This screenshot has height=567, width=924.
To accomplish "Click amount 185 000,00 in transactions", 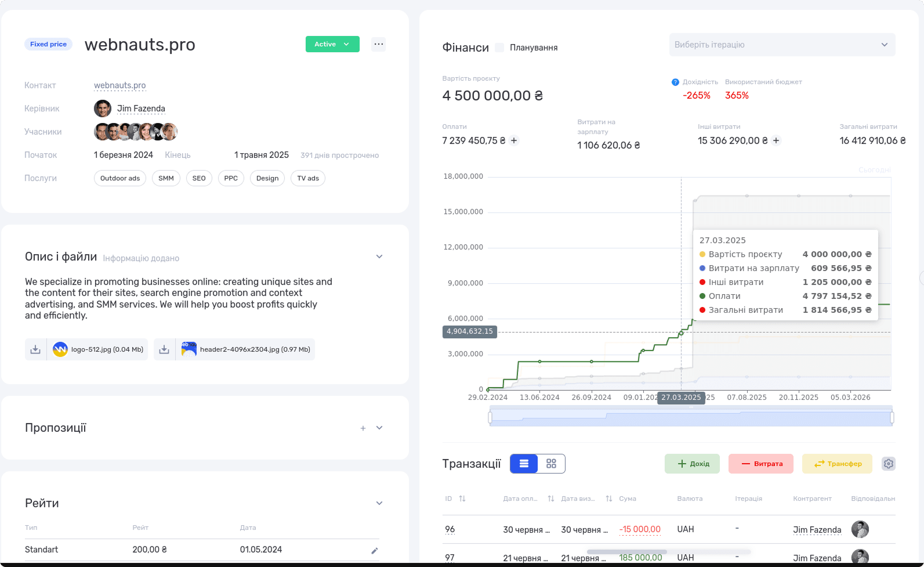I will [640, 558].
